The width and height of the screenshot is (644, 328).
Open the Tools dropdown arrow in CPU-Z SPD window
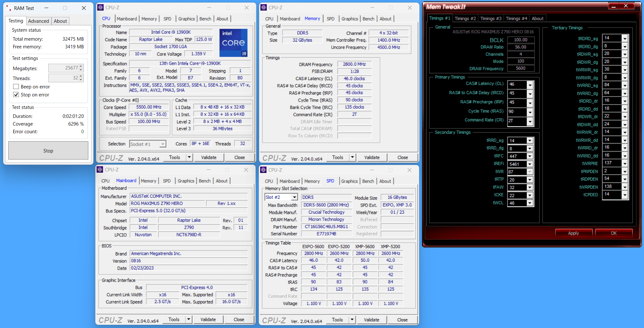[352, 320]
